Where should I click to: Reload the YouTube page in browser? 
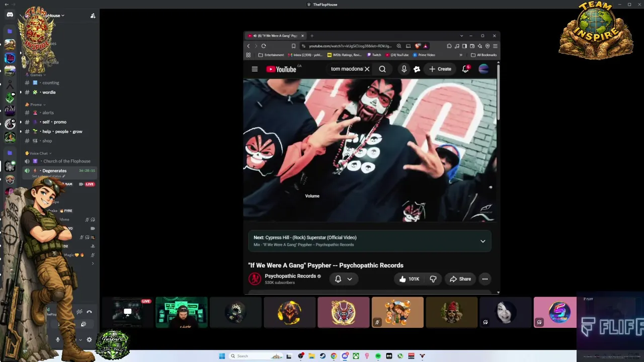point(264,46)
